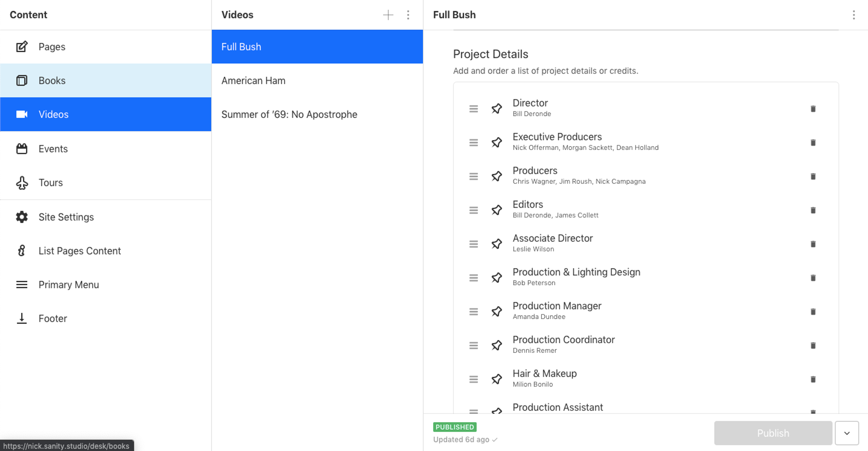Select the American Ham video
The image size is (868, 451).
(253, 81)
